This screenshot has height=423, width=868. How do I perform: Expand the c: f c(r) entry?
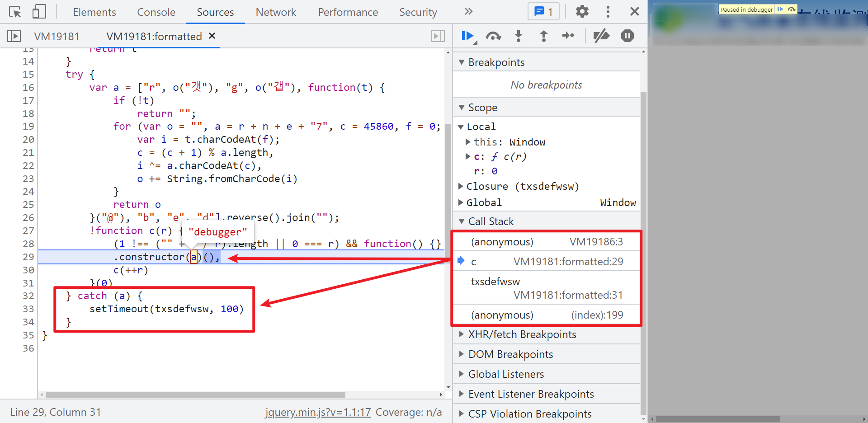click(468, 156)
